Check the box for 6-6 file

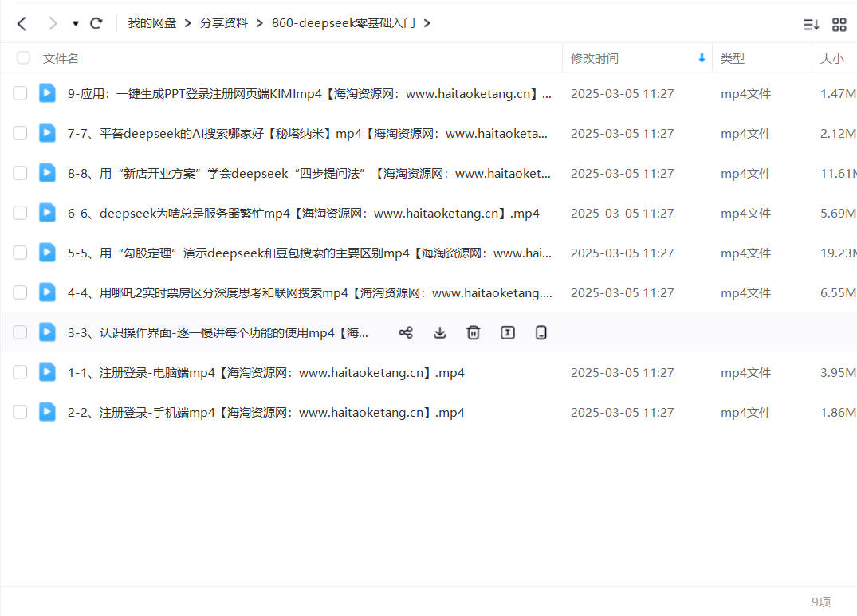20,213
